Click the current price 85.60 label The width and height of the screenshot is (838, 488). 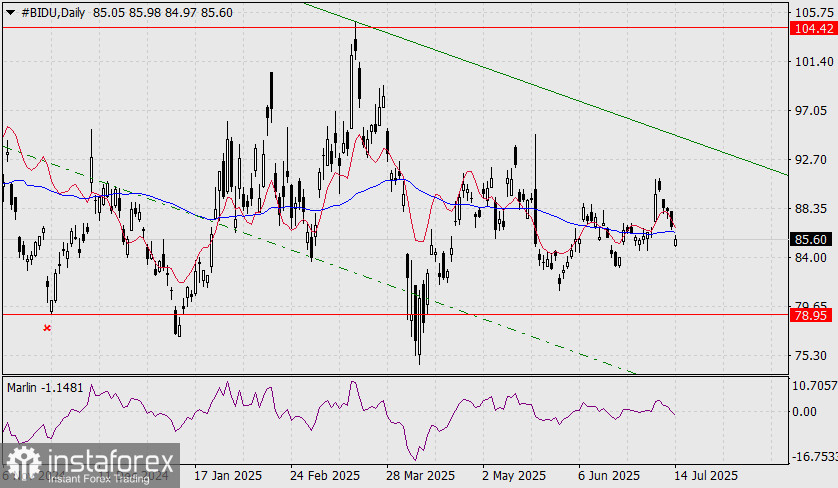tap(811, 239)
